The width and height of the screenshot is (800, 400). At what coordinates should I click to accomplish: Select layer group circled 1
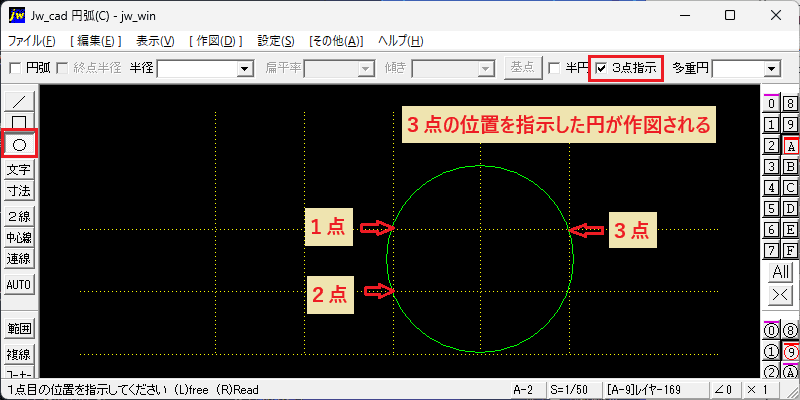(771, 352)
